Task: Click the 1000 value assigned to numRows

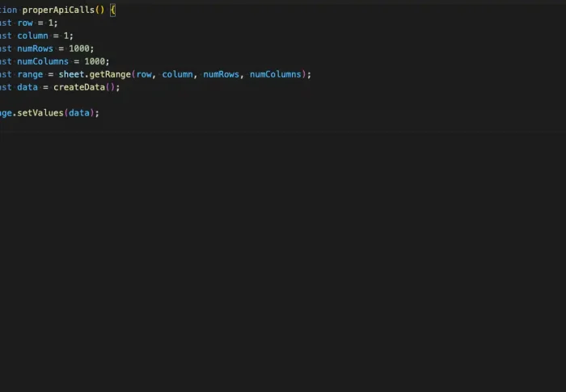Action: [80, 48]
